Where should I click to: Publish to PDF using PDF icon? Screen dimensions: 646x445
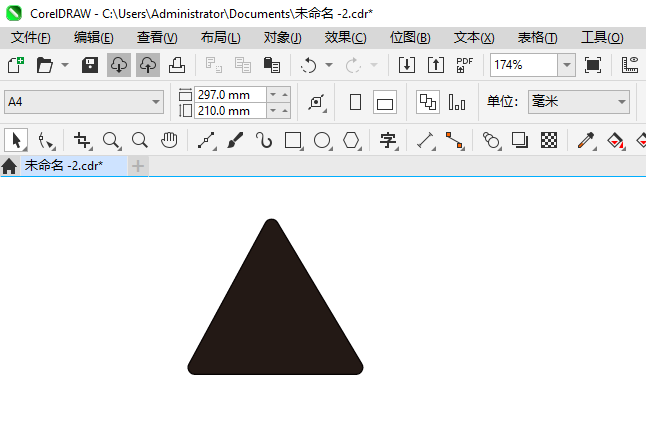click(x=464, y=65)
